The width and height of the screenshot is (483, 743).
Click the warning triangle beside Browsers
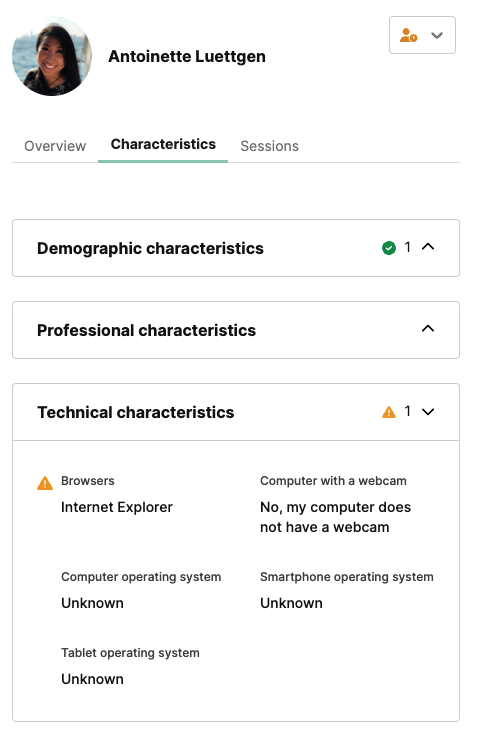(45, 483)
